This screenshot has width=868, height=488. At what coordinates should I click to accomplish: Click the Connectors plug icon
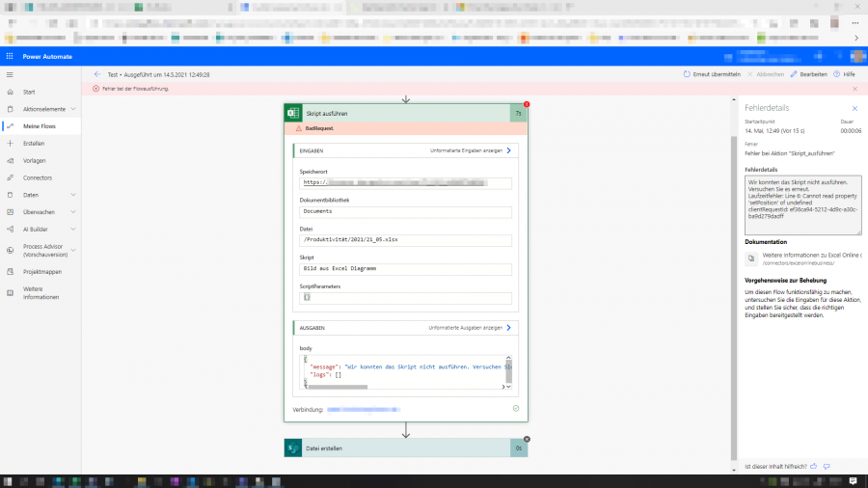tap(10, 177)
